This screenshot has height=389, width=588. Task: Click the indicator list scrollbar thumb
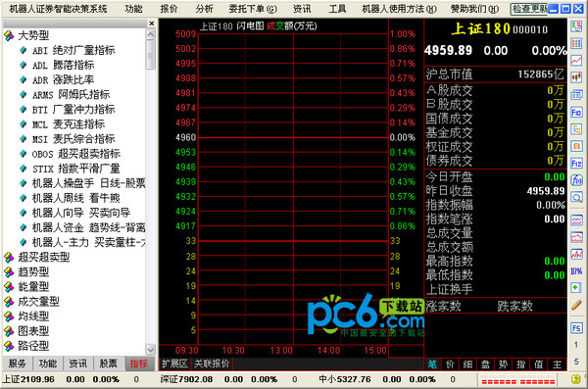coord(151,55)
